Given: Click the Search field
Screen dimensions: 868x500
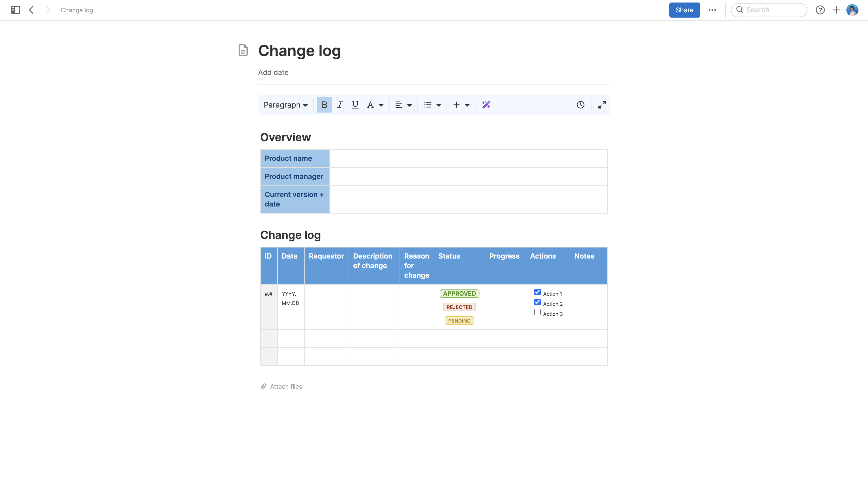Looking at the screenshot, I should [769, 10].
